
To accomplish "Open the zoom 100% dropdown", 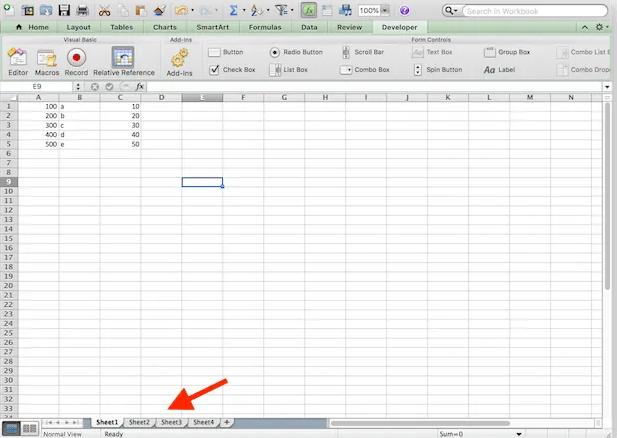I will (x=385, y=11).
